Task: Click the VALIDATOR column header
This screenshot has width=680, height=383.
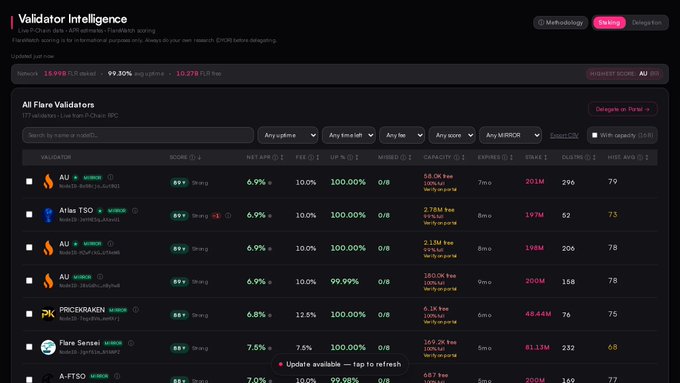Action: 56,157
